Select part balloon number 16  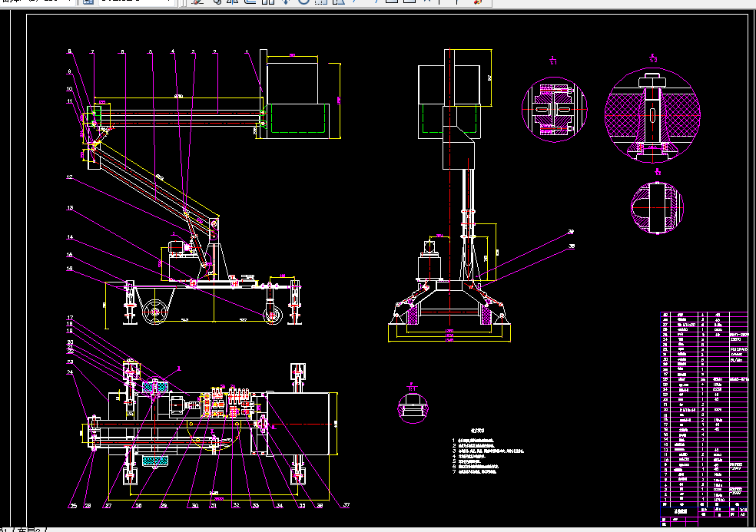pos(69,269)
